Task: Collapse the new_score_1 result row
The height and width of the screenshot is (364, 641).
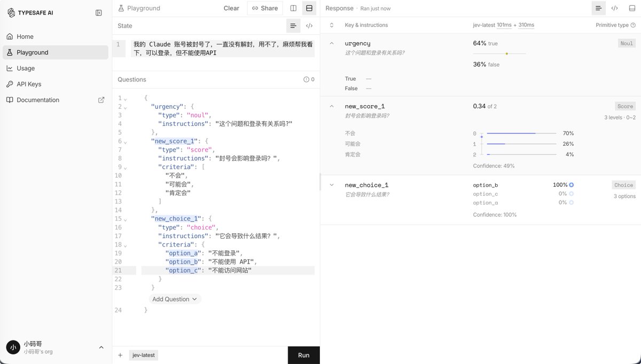Action: [332, 106]
